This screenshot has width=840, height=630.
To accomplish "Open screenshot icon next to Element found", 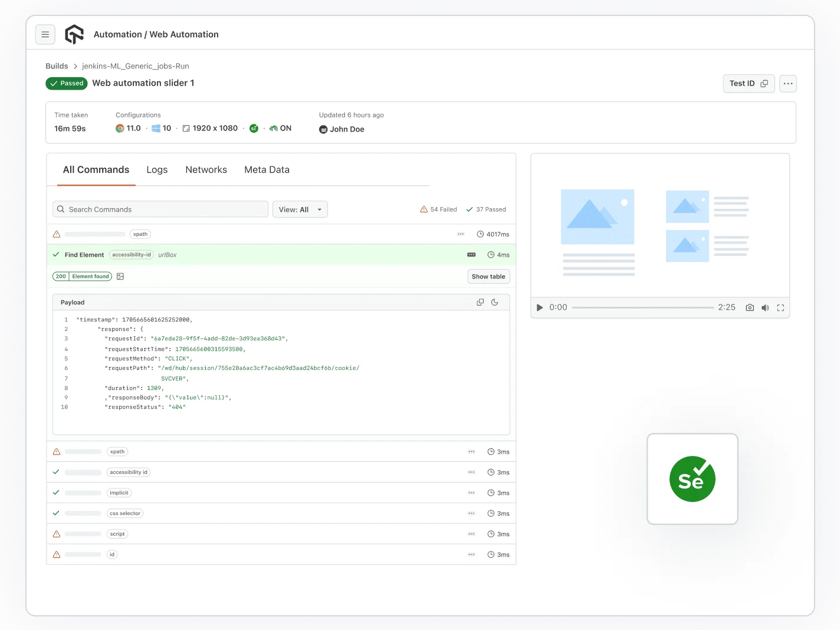I will [x=120, y=277].
